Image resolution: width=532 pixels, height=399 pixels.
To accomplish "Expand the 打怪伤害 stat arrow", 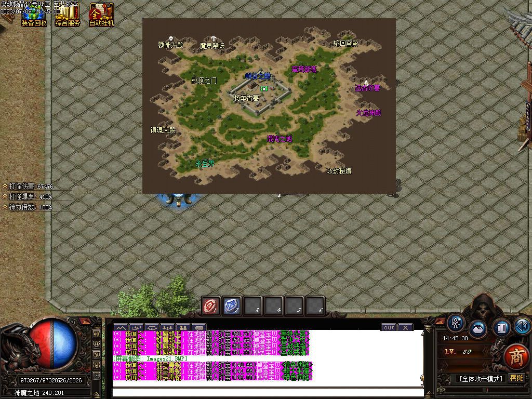I will tap(5, 186).
